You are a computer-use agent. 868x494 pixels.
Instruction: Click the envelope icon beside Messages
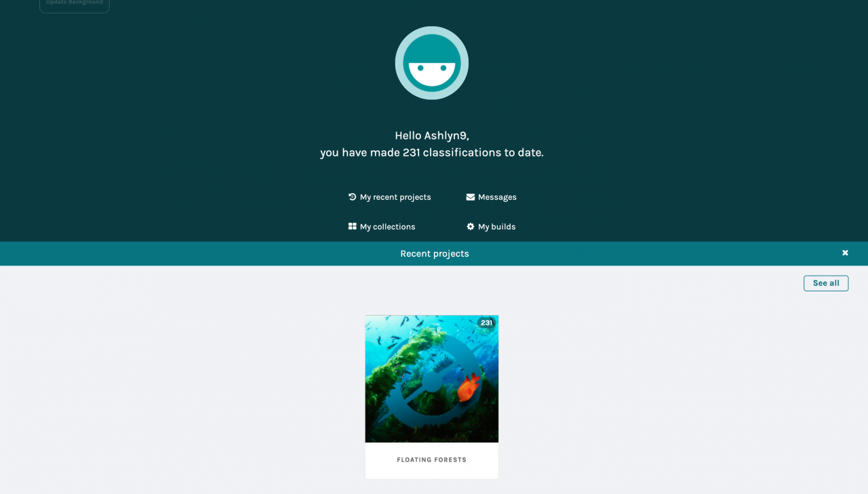tap(471, 197)
